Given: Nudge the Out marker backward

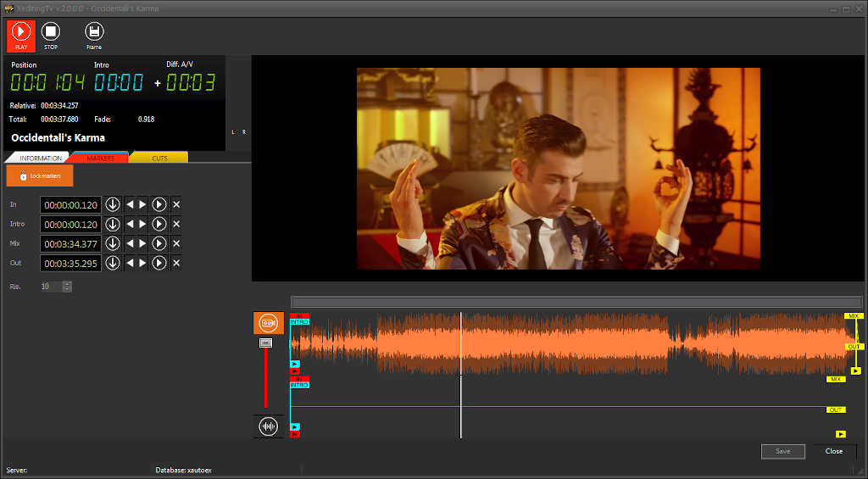Looking at the screenshot, I should 130,263.
